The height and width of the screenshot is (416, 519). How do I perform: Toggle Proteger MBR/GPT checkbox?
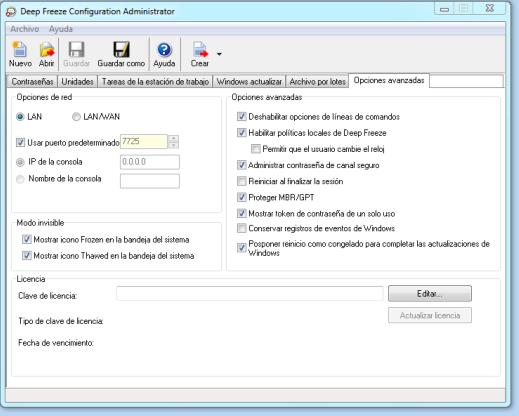(x=242, y=197)
